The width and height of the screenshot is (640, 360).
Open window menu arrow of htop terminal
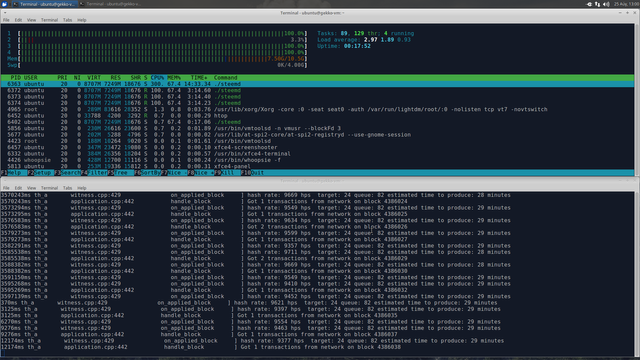5,13
